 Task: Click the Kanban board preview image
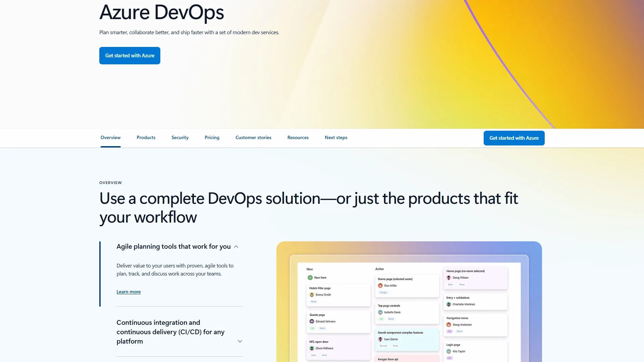(x=409, y=302)
